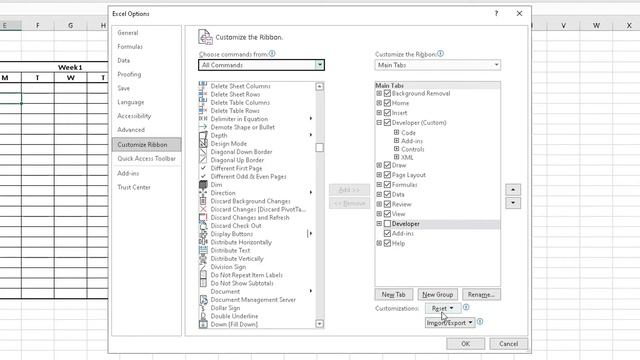
Task: Click the Distribute Vertically icon
Action: tap(203, 259)
